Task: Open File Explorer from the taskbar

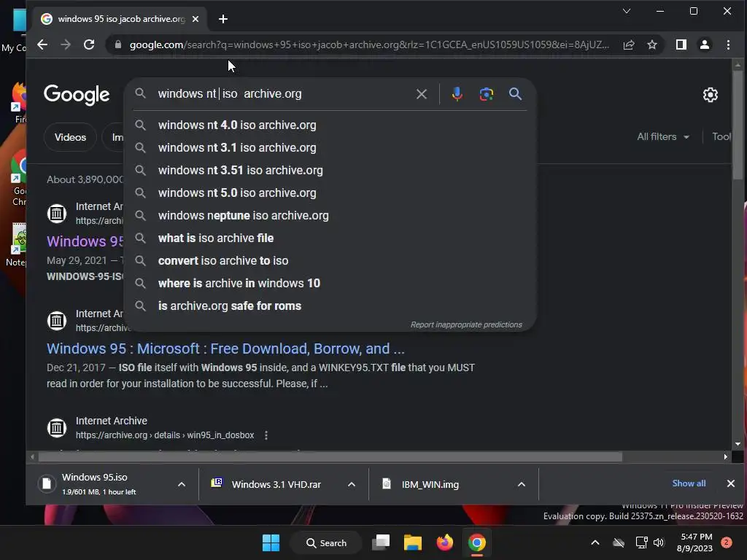Action: tap(413, 542)
